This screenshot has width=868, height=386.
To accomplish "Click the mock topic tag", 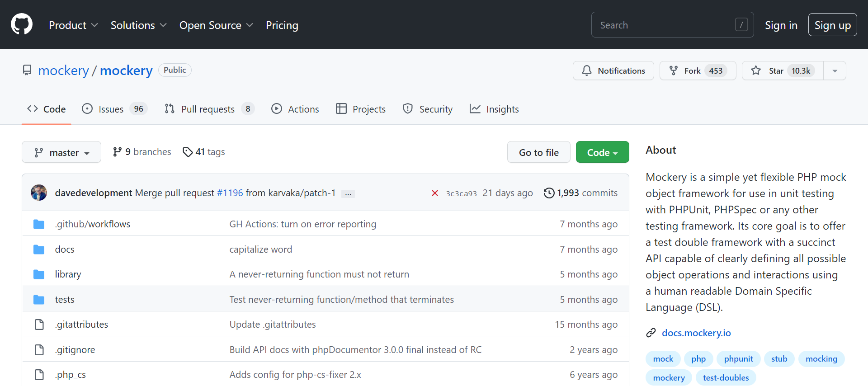I will (663, 359).
